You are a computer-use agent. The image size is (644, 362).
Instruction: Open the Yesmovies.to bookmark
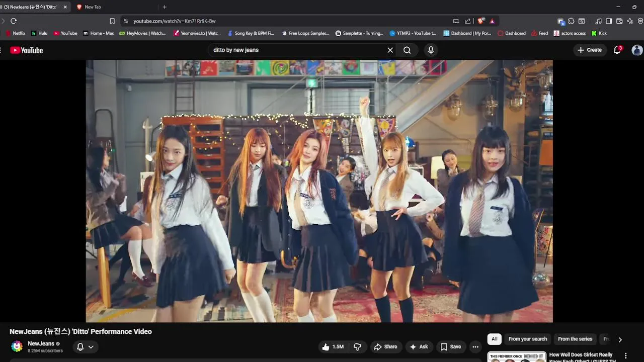197,33
